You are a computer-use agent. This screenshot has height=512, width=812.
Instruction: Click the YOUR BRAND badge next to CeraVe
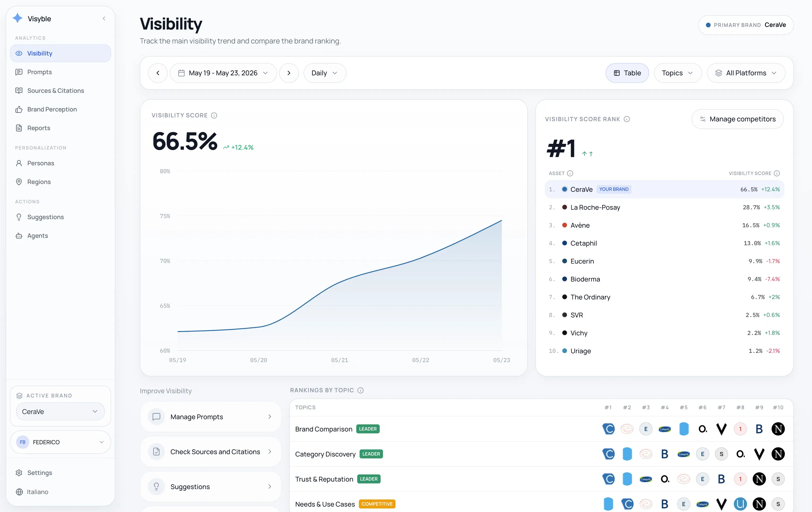[x=614, y=189]
